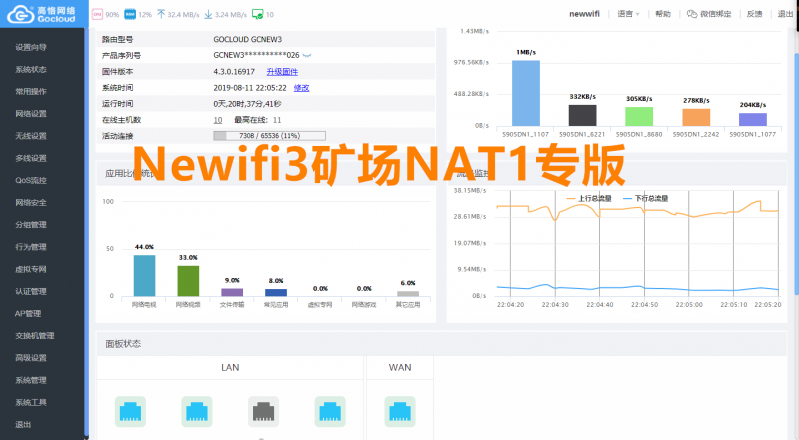The width and height of the screenshot is (799, 440).
Task: Click the last LAN port icon
Action: pyautogui.click(x=330, y=411)
